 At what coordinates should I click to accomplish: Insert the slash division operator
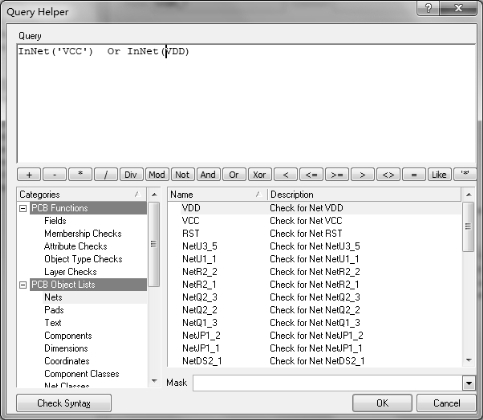[106, 175]
